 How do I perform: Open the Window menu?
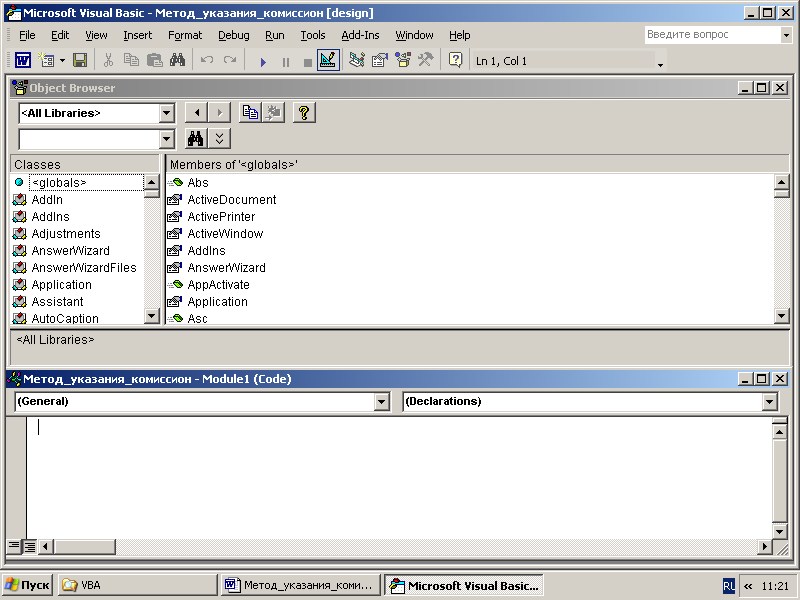pos(414,35)
